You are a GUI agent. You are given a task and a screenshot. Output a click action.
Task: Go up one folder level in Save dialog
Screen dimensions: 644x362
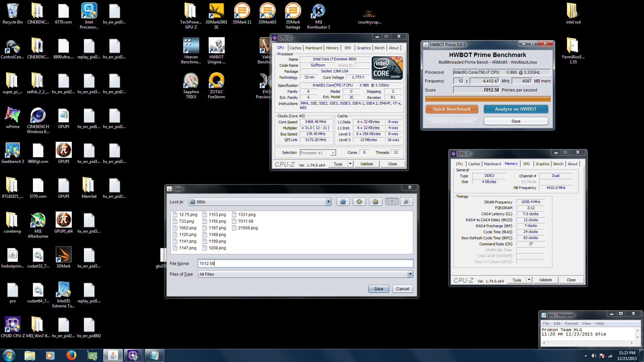tap(343, 202)
